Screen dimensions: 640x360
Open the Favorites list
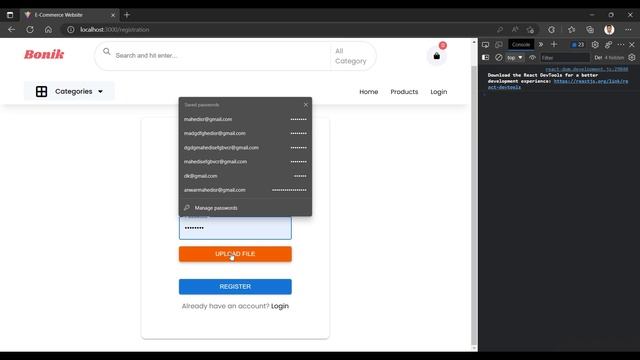click(571, 29)
